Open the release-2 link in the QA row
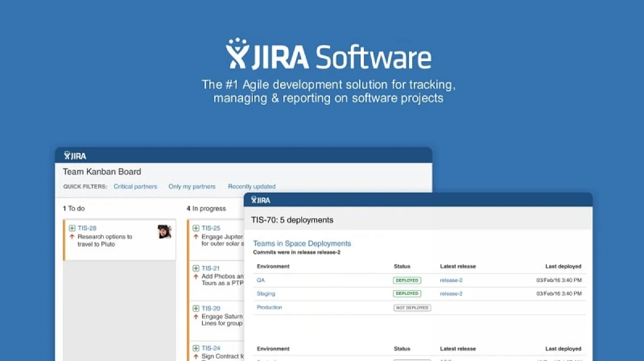This screenshot has width=644, height=361. coord(451,280)
